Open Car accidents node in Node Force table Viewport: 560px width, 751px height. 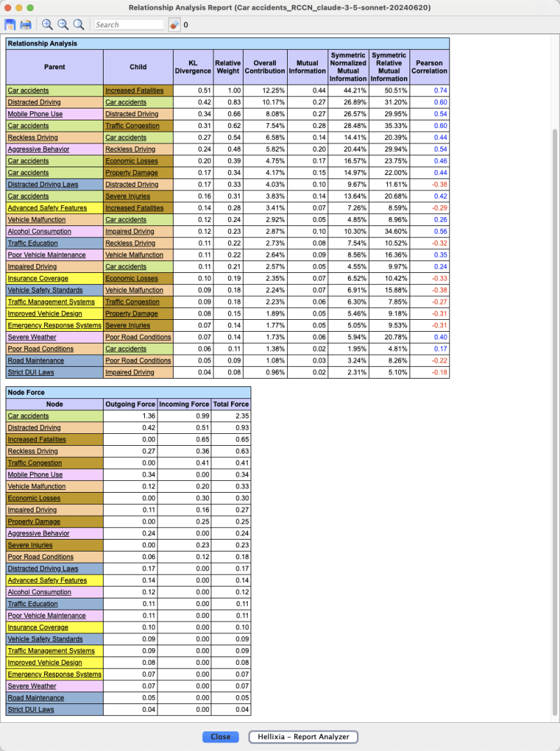tap(28, 416)
